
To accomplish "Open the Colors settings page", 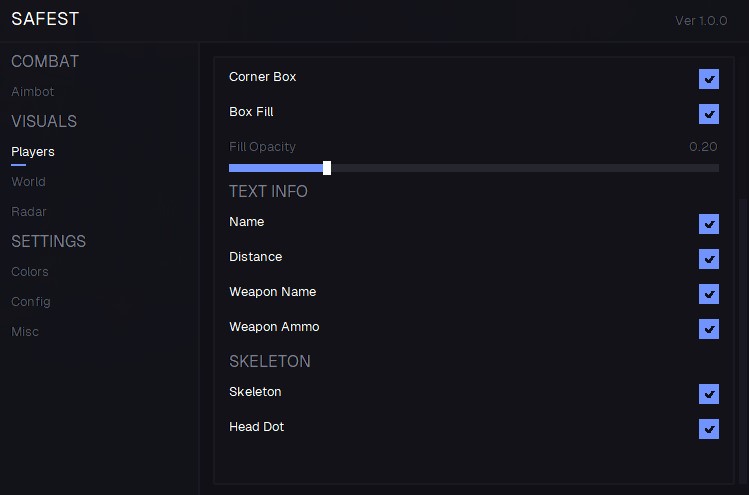I will 30,272.
